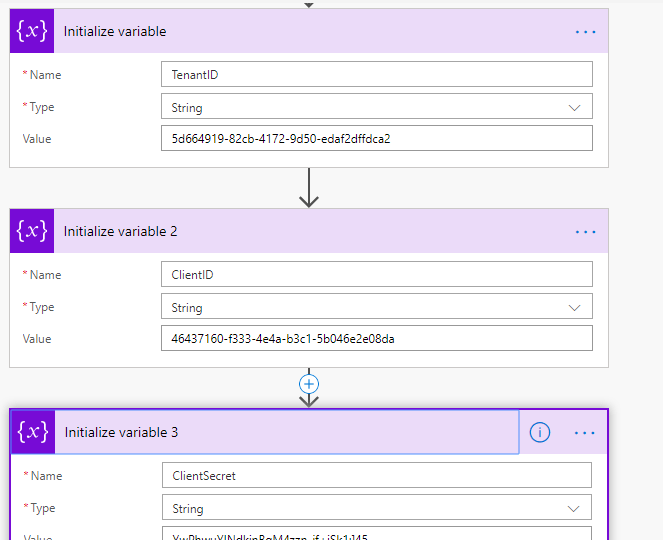Click the Initialize variable curly-brace icon
The image size is (663, 540).
pos(32,31)
